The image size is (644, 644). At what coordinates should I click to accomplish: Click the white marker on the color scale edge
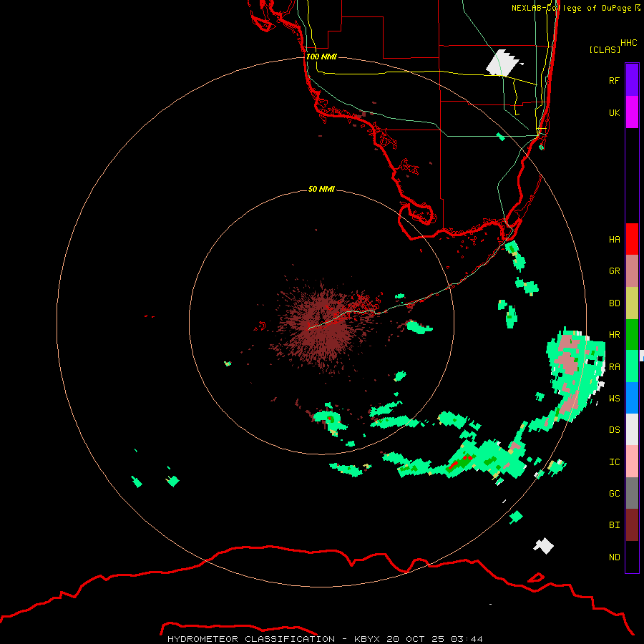click(642, 356)
